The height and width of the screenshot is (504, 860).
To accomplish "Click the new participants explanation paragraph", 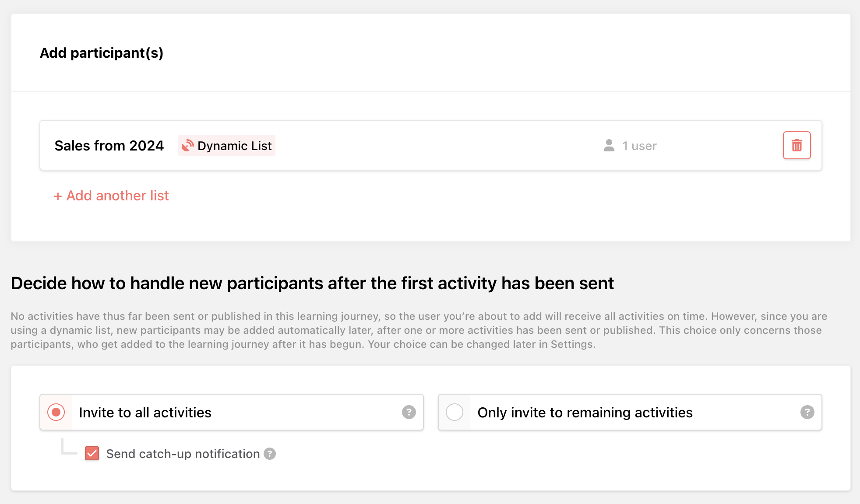I will [x=419, y=330].
